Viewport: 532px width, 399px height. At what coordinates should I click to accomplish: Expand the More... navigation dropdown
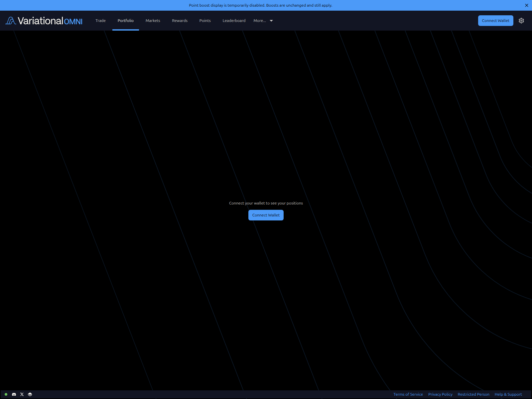[260, 20]
